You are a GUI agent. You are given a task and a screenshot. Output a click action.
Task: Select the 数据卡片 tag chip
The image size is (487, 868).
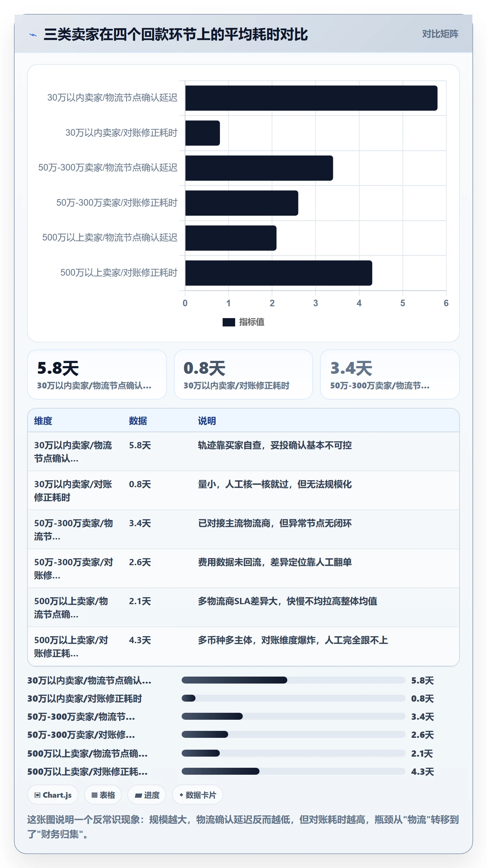(x=198, y=795)
